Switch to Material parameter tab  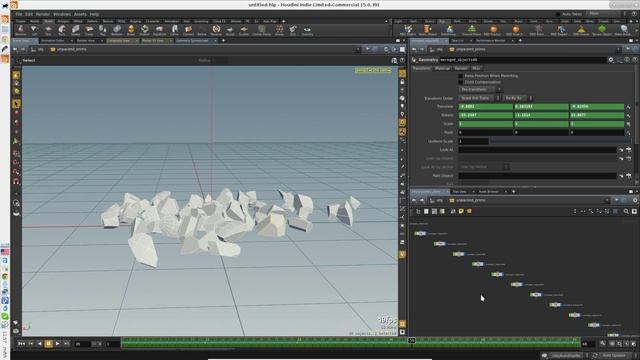pyautogui.click(x=442, y=68)
